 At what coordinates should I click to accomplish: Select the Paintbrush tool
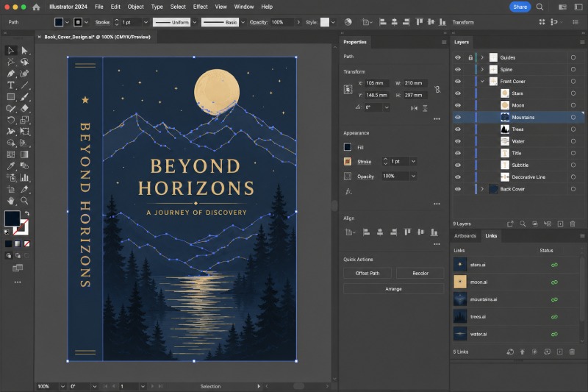tap(24, 97)
